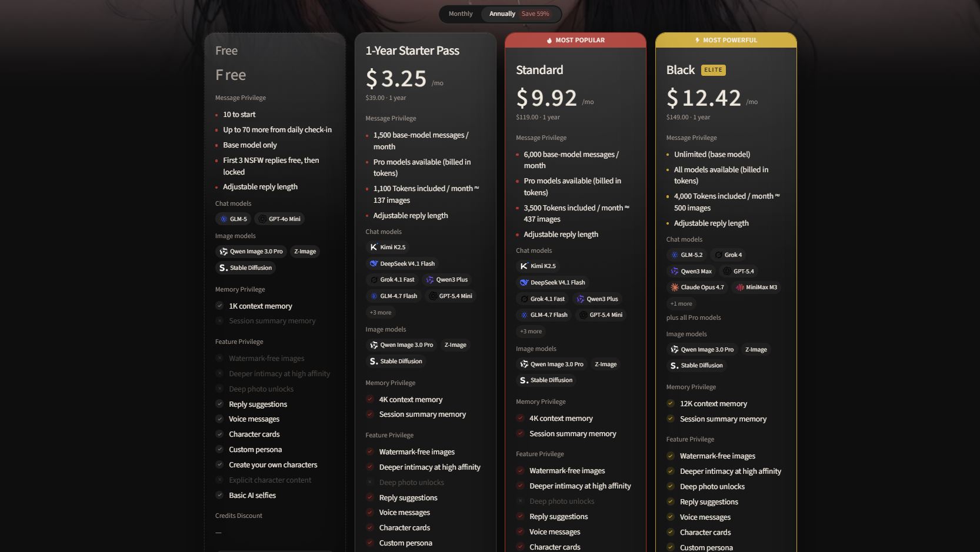Click the $9.92 Standard price
The height and width of the screenshot is (552, 980).
point(546,98)
